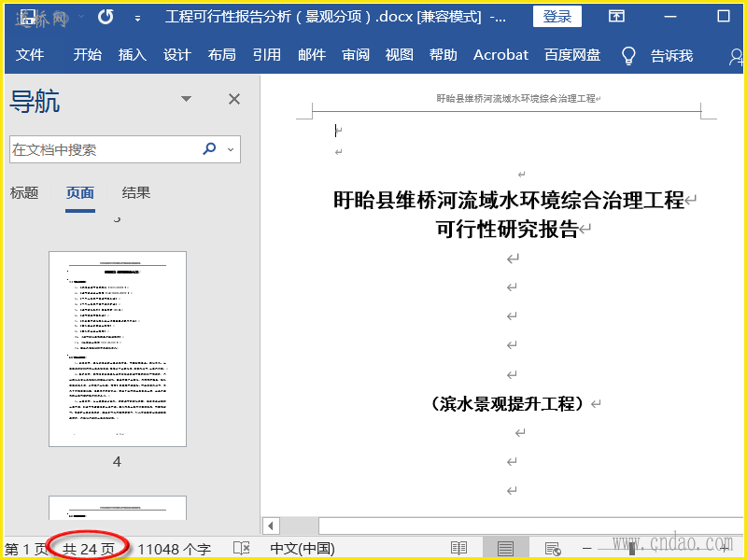Viewport: 747px width, 560px height.
Task: Click the zoom slider handle
Action: [x=632, y=549]
